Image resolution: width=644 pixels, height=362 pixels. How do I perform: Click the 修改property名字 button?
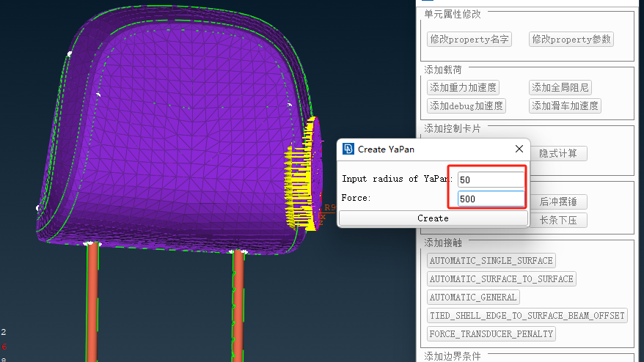pyautogui.click(x=469, y=40)
